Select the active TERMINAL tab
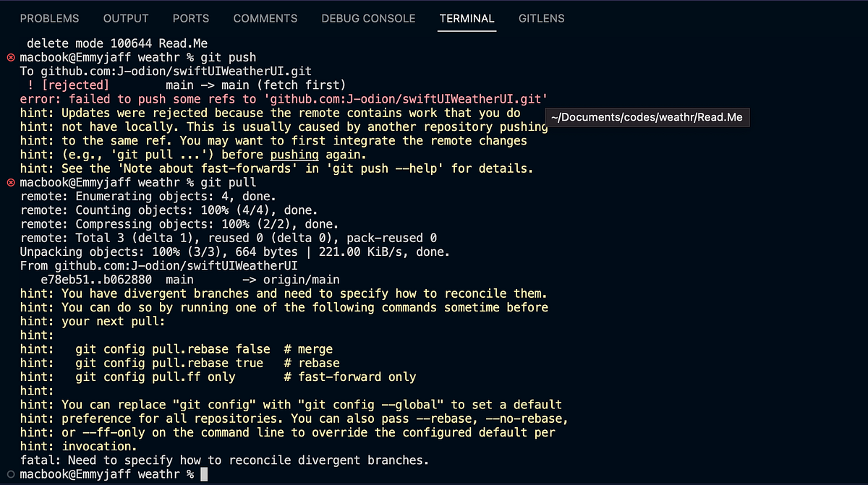 [467, 18]
